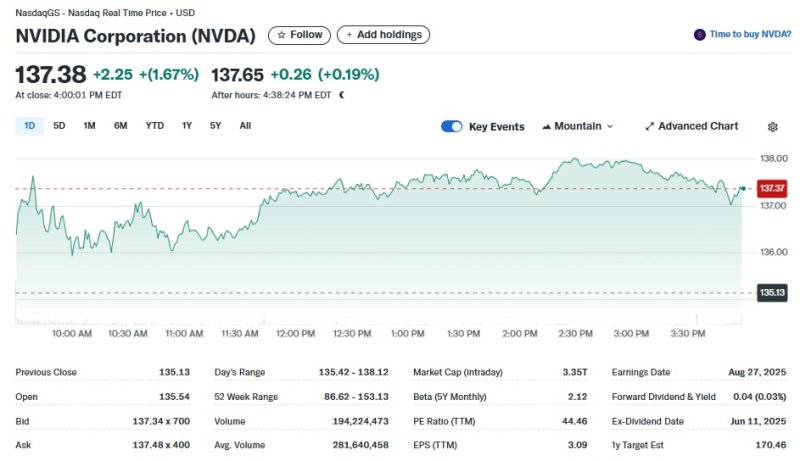Screen dimensions: 800x461
Task: Open the Time to buy NVDA? link
Action: [x=750, y=35]
